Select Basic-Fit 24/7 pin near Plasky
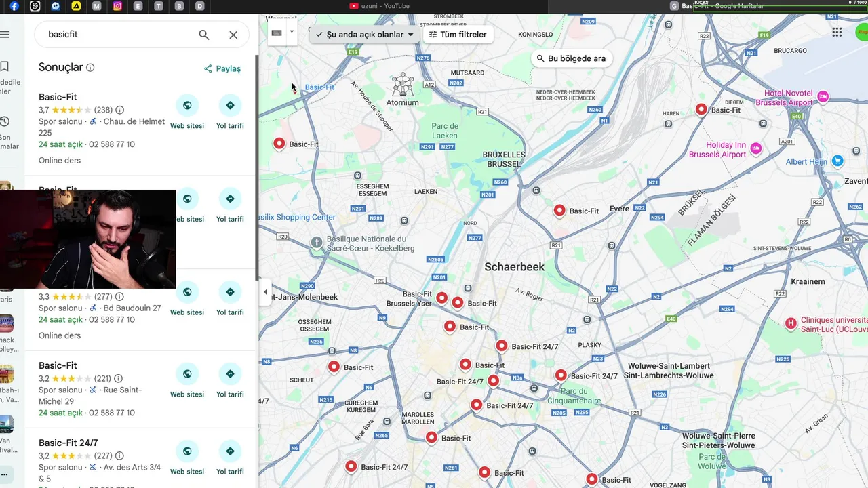This screenshot has width=868, height=488. point(502,346)
